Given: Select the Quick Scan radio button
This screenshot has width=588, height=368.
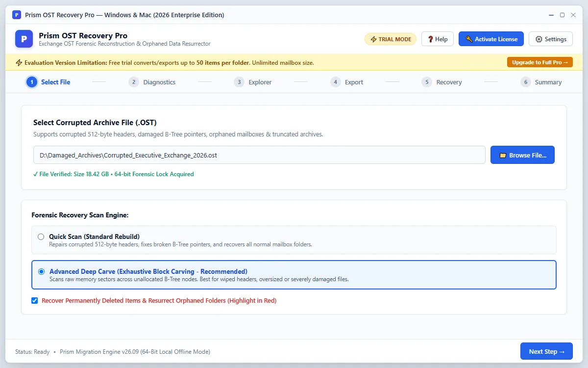Looking at the screenshot, I should tap(41, 237).
